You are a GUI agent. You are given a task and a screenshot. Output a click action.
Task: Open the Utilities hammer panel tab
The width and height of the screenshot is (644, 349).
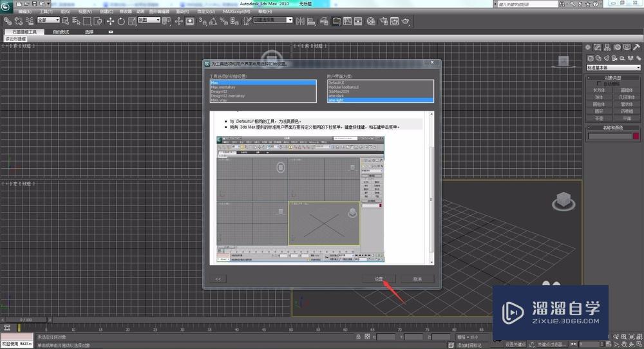[x=637, y=47]
